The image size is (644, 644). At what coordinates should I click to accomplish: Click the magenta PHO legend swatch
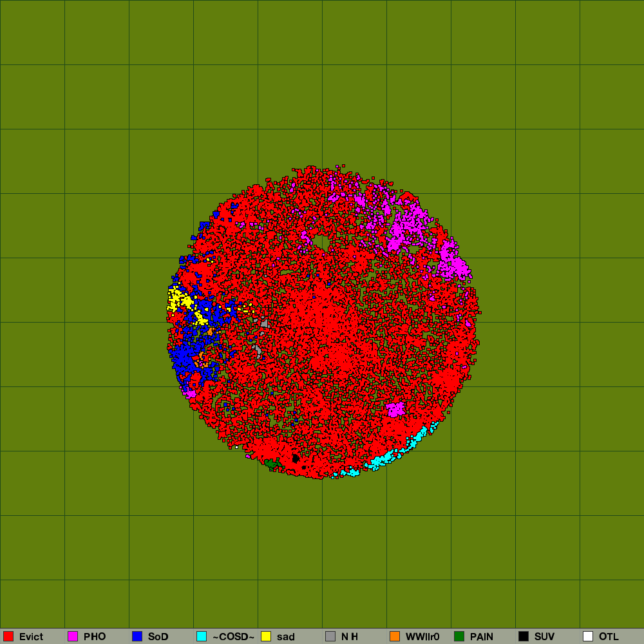pyautogui.click(x=73, y=636)
